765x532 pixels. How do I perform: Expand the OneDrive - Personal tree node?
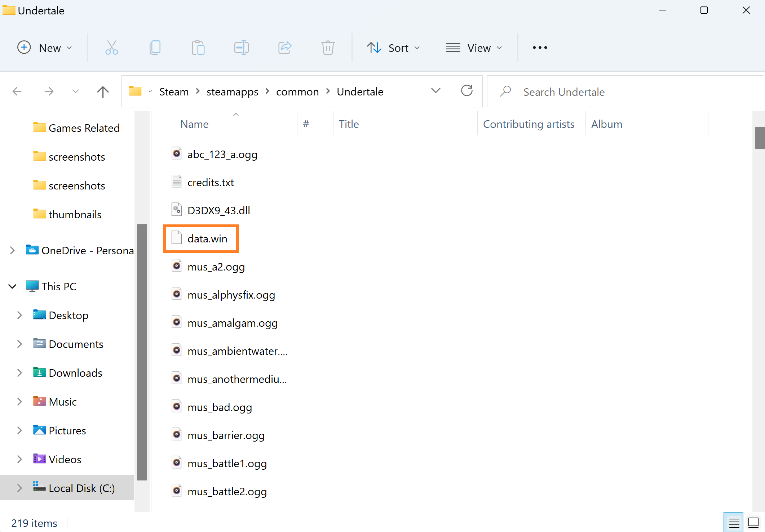click(x=12, y=250)
